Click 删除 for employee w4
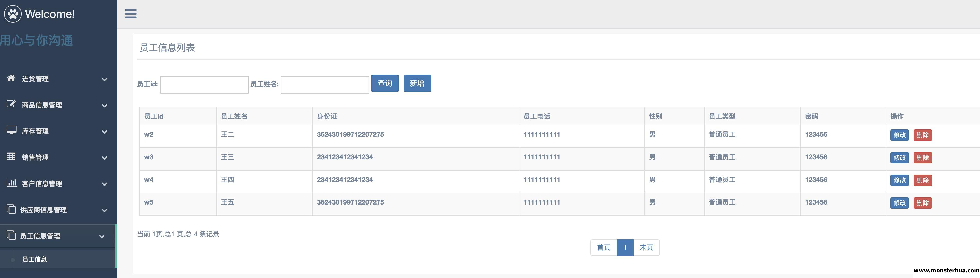Viewport: 980px width, 278px height. click(x=923, y=180)
